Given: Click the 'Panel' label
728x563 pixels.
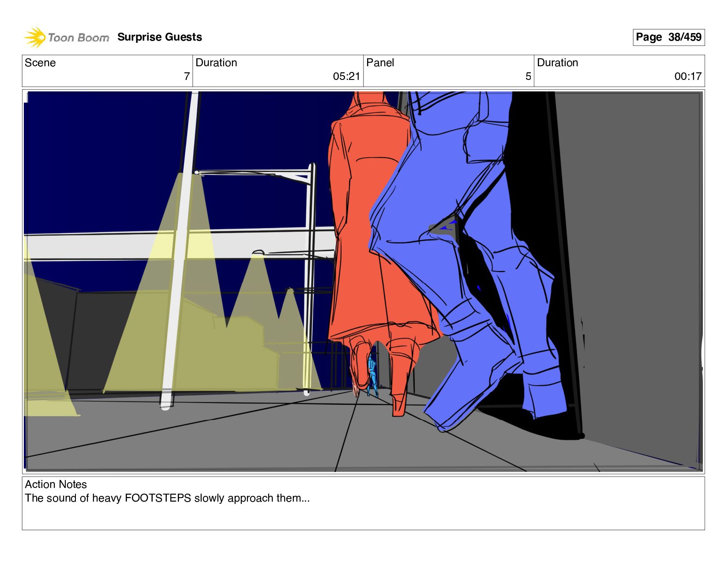Looking at the screenshot, I should coord(380,63).
